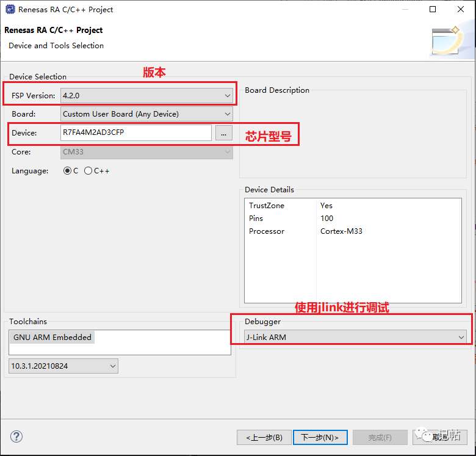
Task: Open the disabled Core CM33 dropdown
Action: click(x=146, y=152)
